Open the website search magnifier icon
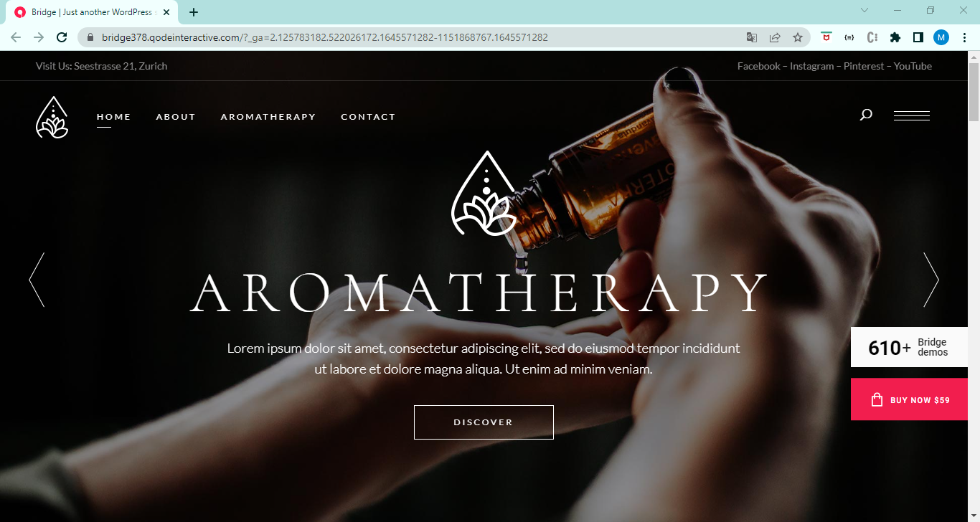Screen dimensions: 980x522 866,115
